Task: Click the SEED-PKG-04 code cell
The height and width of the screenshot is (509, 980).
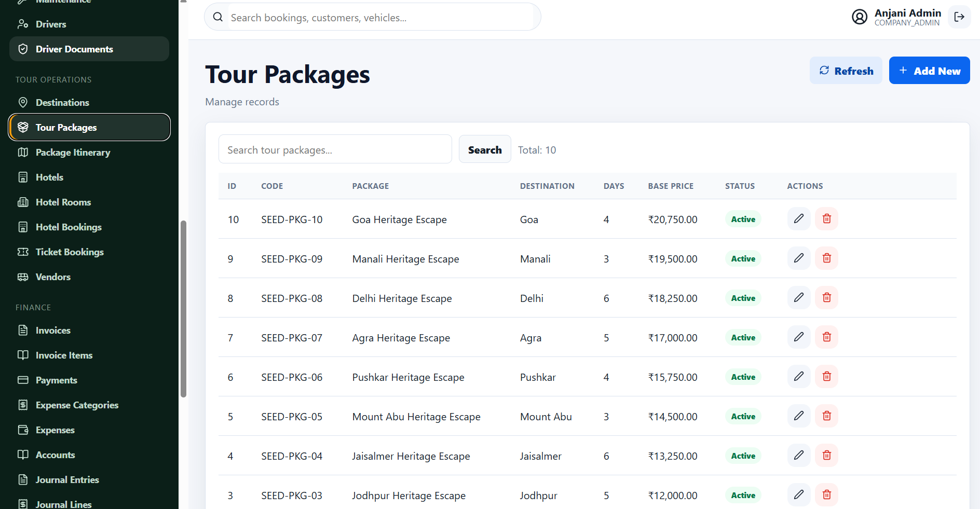Action: tap(292, 456)
